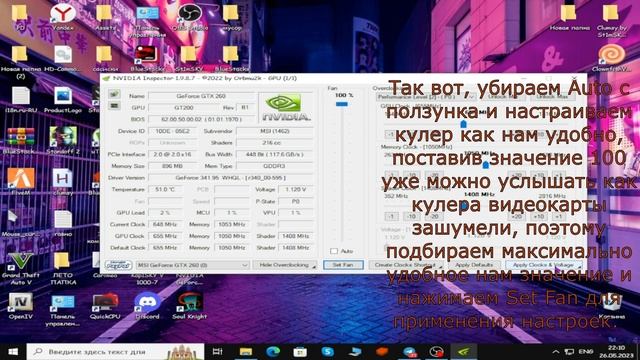
Task: Open the Windows Start menu
Action: pos(13,351)
